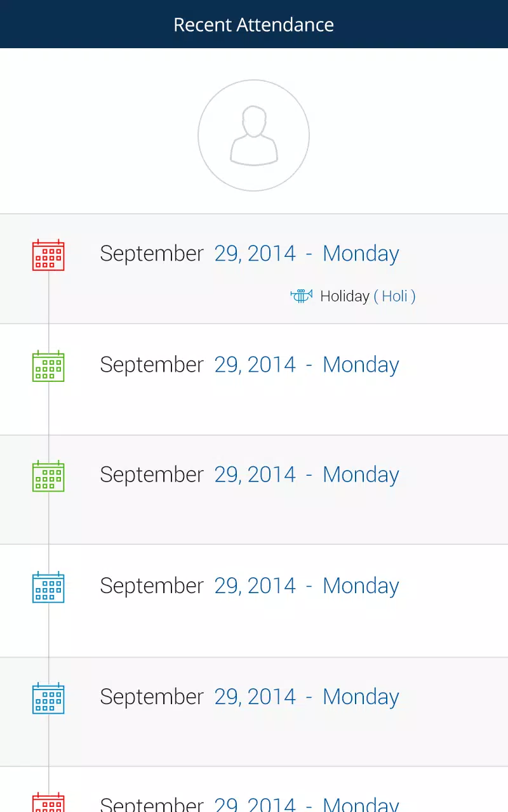This screenshot has height=812, width=508.
Task: Tap the trumpet icon next to Holiday
Action: coord(302,296)
